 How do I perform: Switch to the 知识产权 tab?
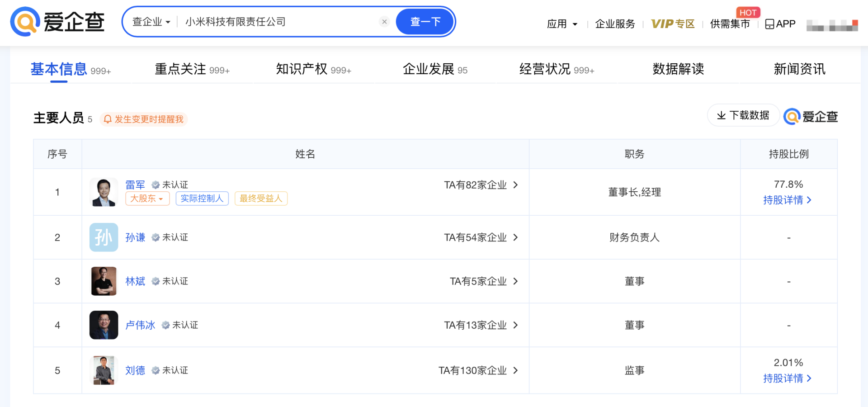tap(313, 69)
